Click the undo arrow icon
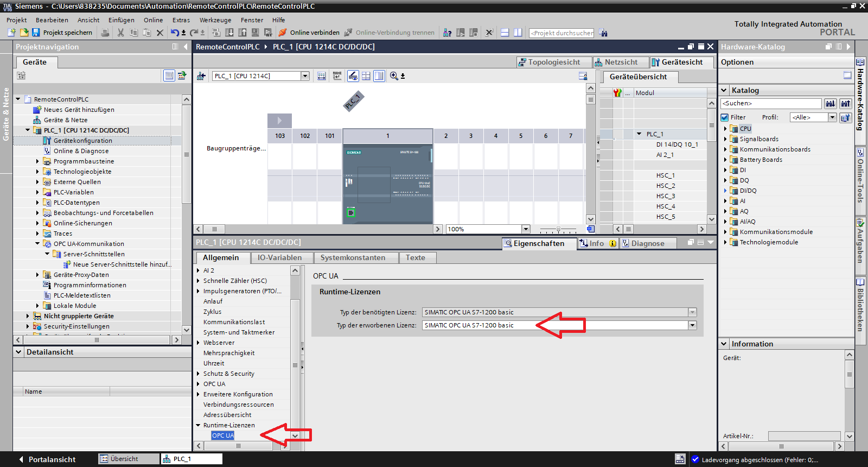The width and height of the screenshot is (868, 467). pyautogui.click(x=175, y=33)
